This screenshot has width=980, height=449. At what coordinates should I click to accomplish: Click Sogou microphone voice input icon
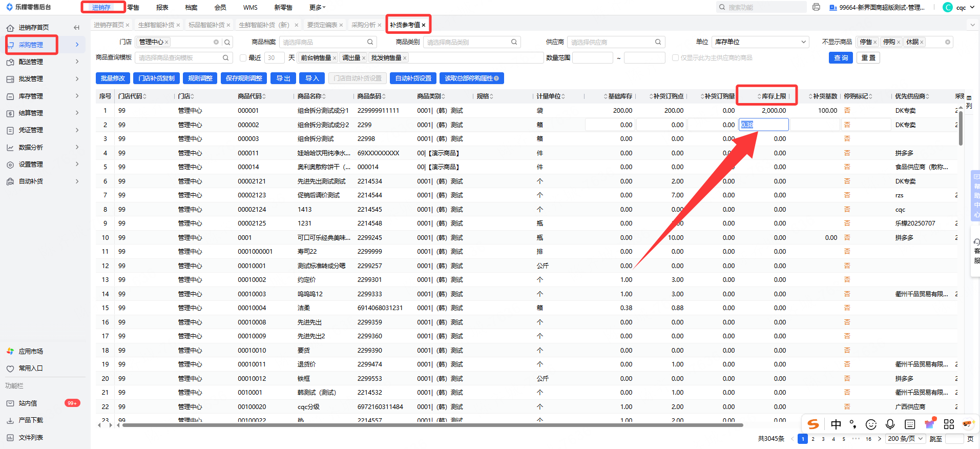(890, 424)
